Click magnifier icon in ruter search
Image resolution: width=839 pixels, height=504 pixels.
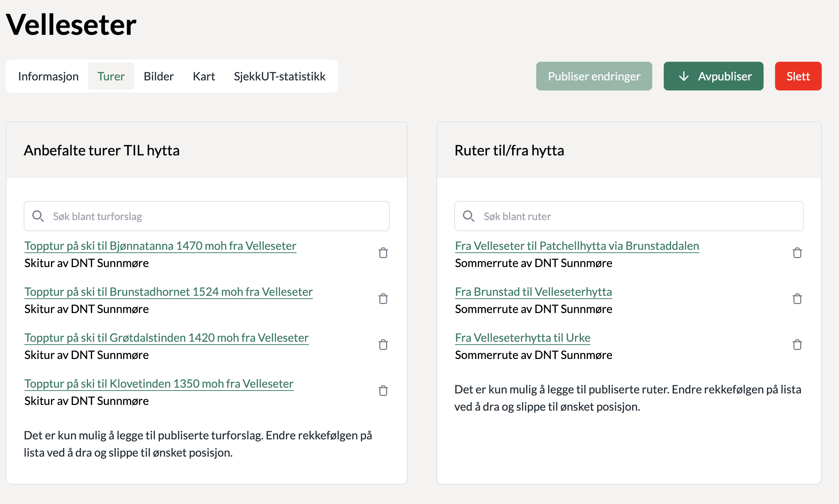(468, 216)
